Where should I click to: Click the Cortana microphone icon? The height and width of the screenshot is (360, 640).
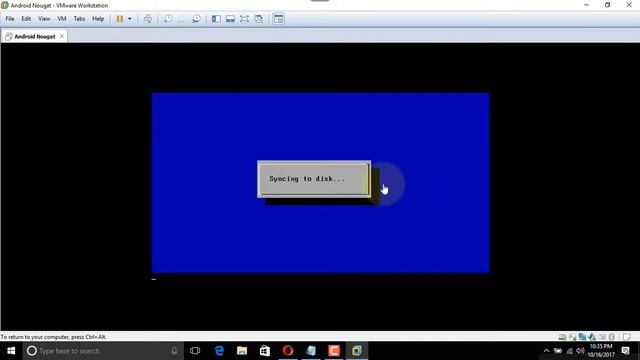pos(174,351)
